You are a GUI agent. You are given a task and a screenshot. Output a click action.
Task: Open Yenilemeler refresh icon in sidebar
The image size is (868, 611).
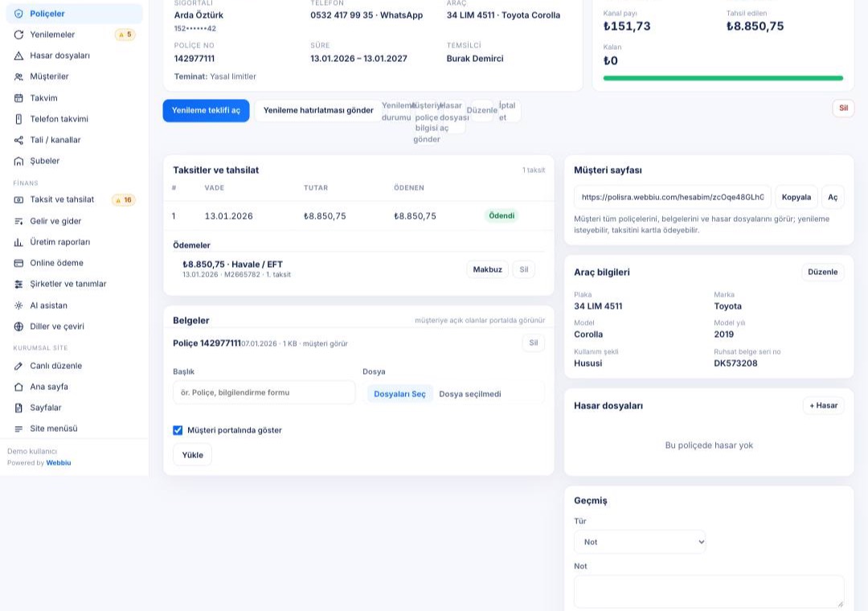(18, 35)
